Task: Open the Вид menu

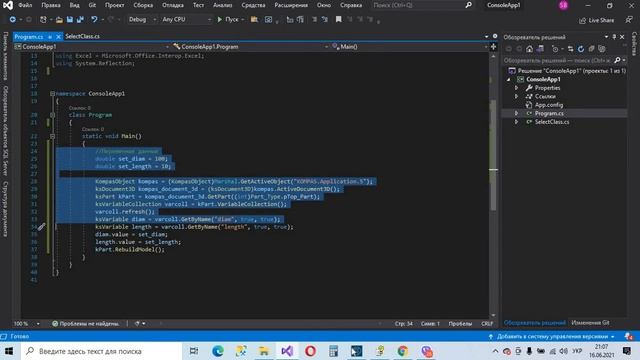Action: pos(74,5)
